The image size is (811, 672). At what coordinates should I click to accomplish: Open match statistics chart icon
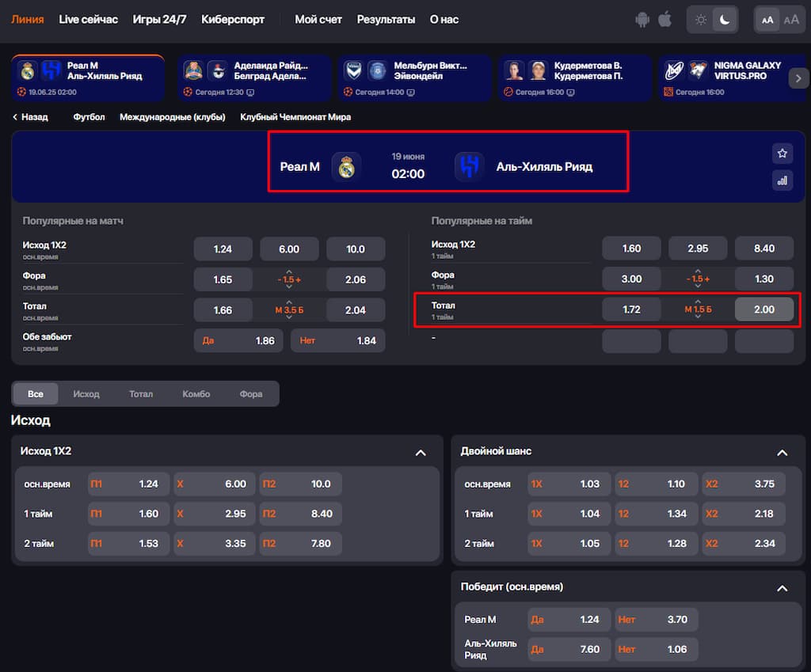(x=782, y=180)
